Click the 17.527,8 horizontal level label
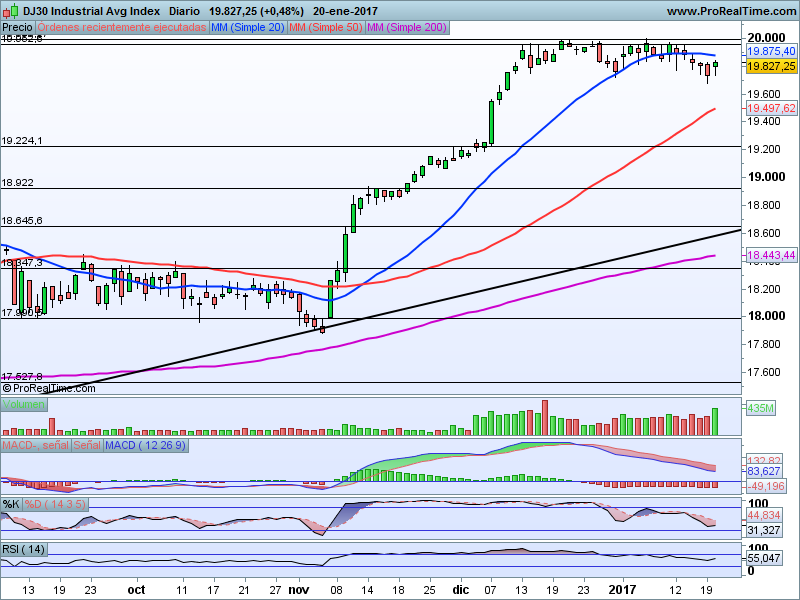 [x=22, y=377]
